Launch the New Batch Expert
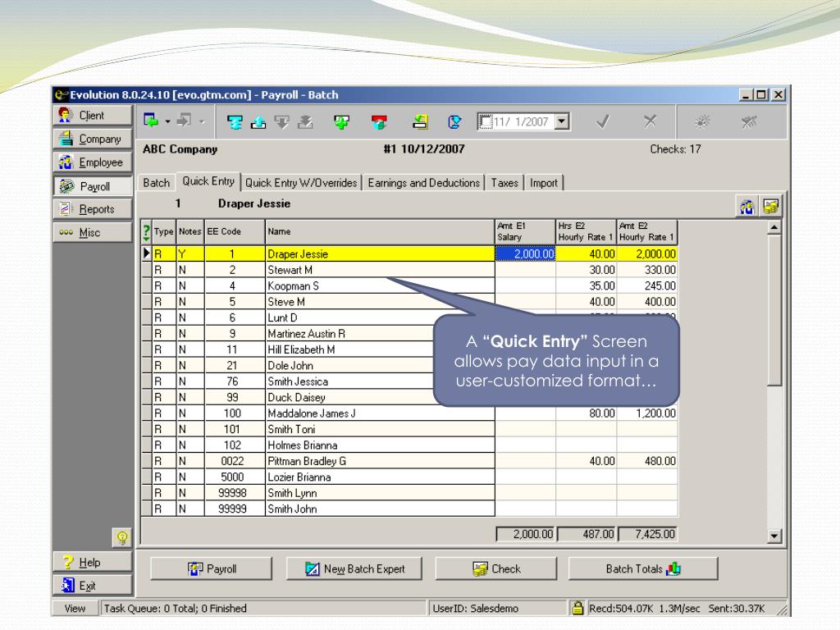 354,569
